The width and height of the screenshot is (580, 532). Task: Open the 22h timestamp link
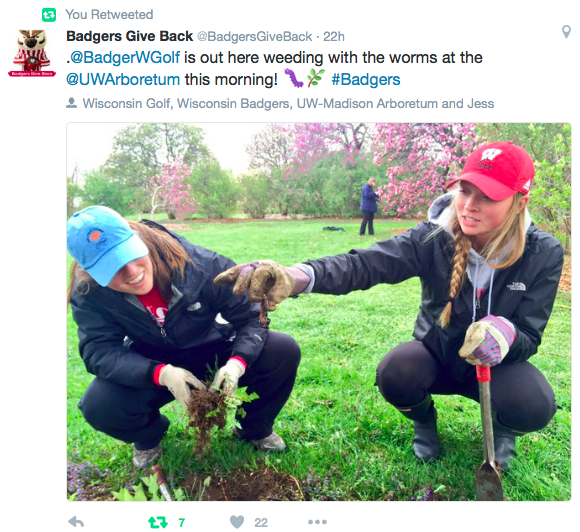pyautogui.click(x=334, y=37)
